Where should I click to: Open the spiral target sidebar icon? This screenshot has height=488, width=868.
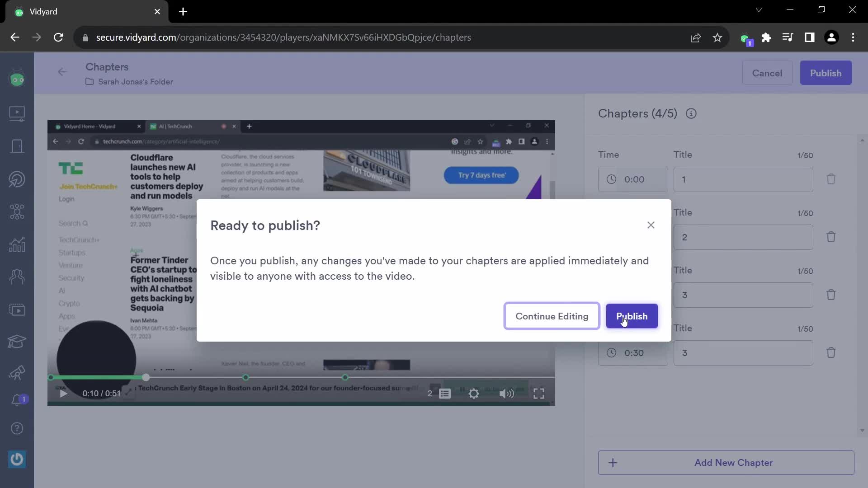coord(17,179)
